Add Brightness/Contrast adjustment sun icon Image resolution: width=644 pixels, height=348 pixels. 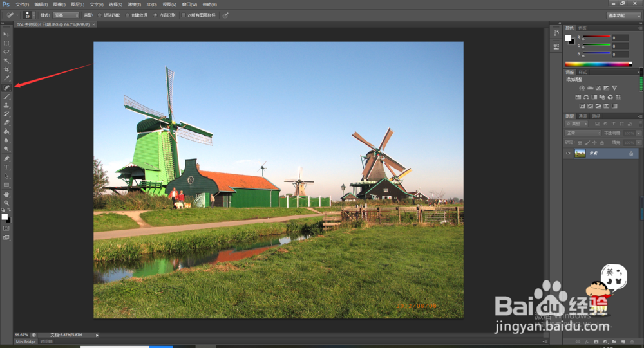point(582,88)
